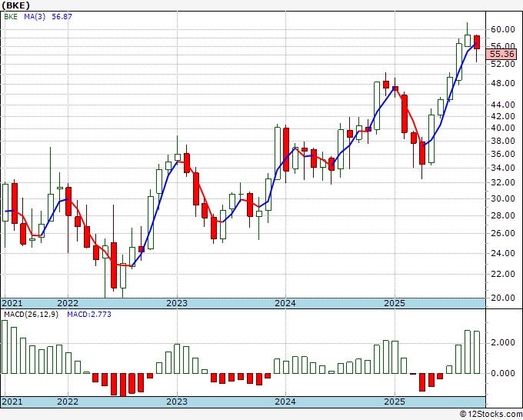Click the 24.00 price axis label
This screenshot has height=420, width=523.
click(x=503, y=253)
